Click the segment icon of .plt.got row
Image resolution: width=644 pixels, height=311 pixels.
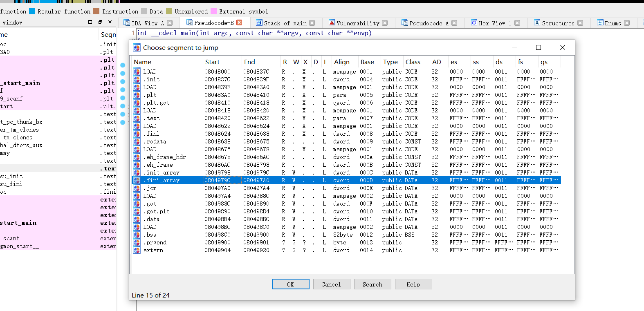click(x=137, y=103)
